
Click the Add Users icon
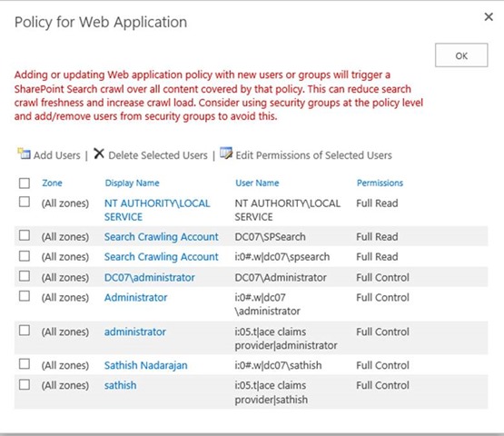tap(24, 154)
